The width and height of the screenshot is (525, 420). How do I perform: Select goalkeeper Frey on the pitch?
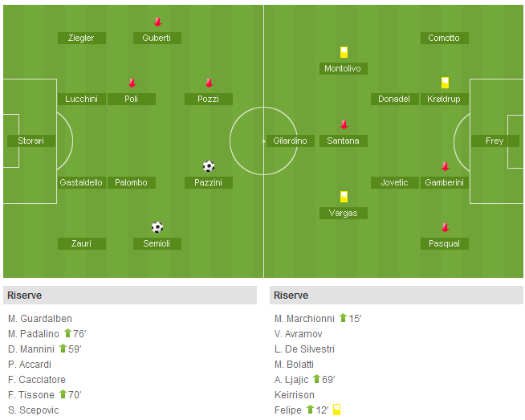coord(494,141)
